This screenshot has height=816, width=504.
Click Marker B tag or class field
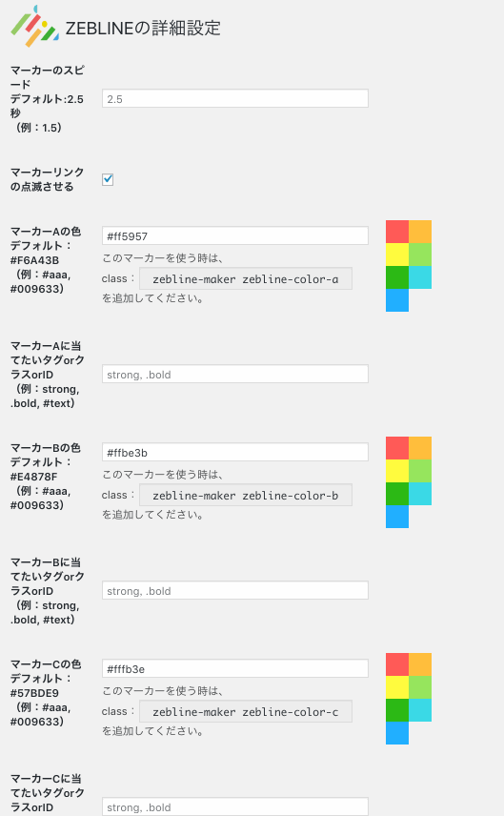point(235,591)
